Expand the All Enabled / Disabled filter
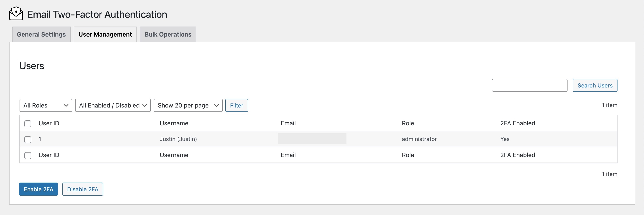This screenshot has height=215, width=644. point(113,105)
